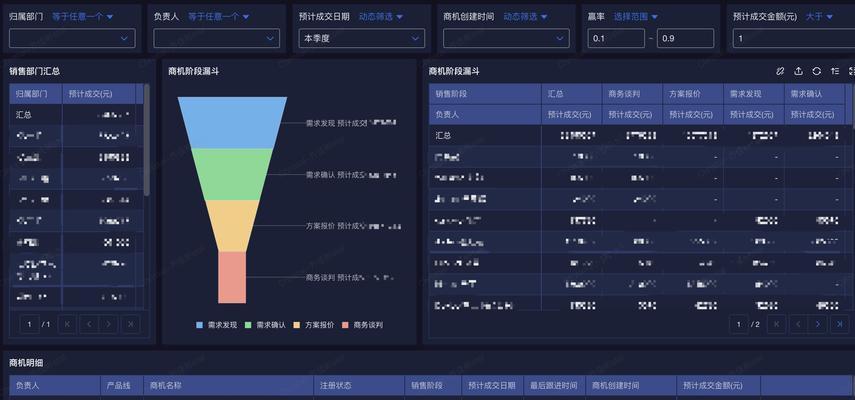Toggle 需求发现 legend item in funnel chart
The image size is (855, 400).
[216, 325]
